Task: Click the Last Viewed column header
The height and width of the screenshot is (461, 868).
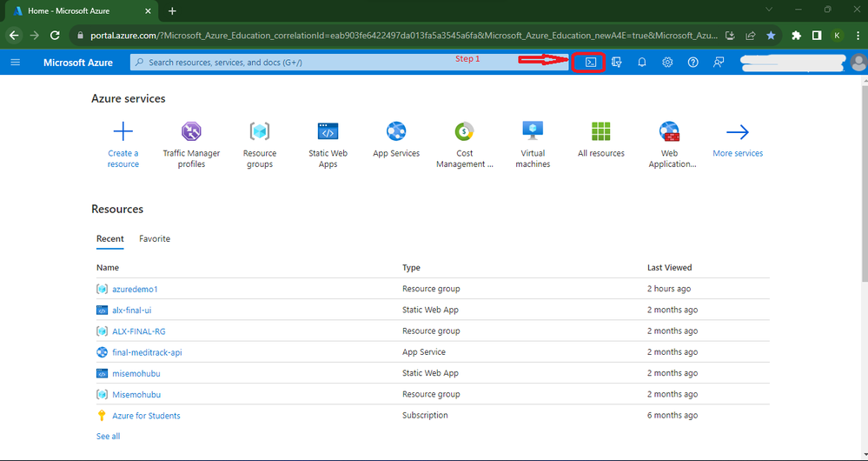Action: [670, 268]
